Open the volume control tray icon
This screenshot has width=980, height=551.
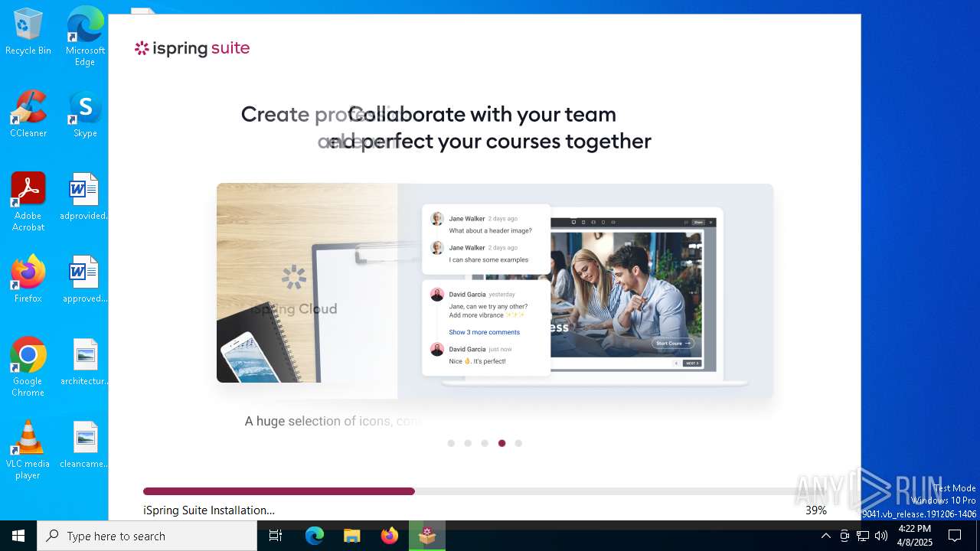(x=881, y=536)
